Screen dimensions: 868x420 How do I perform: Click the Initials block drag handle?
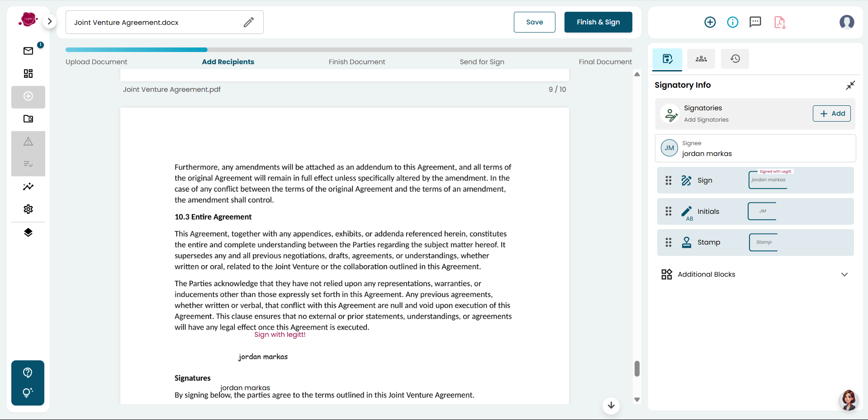pos(669,211)
